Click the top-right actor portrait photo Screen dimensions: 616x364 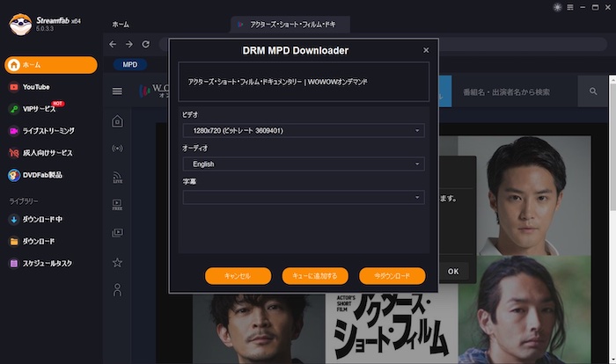(x=524, y=195)
